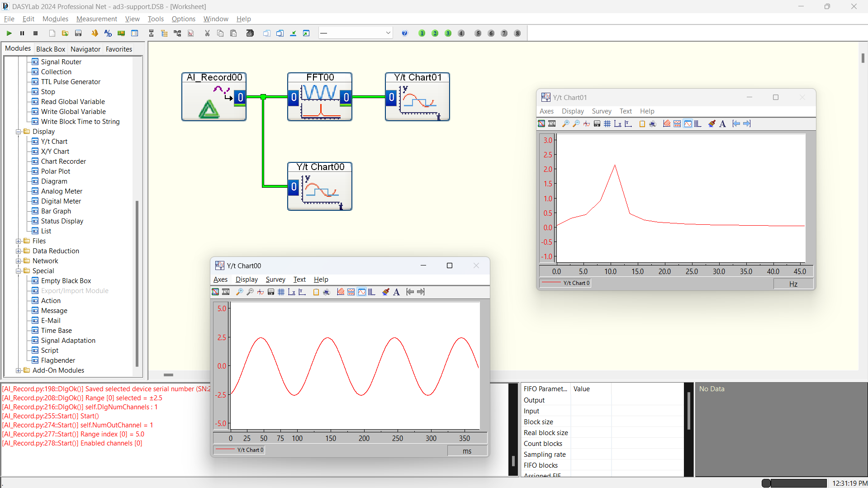
Task: Open the worksheet selection dropdown in the toolbar
Action: 388,33
